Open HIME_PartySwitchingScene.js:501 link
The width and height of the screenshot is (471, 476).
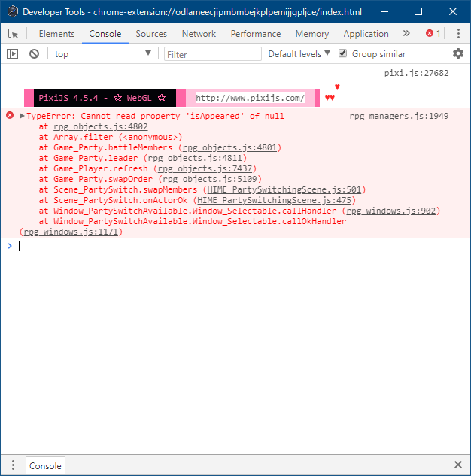coord(284,189)
